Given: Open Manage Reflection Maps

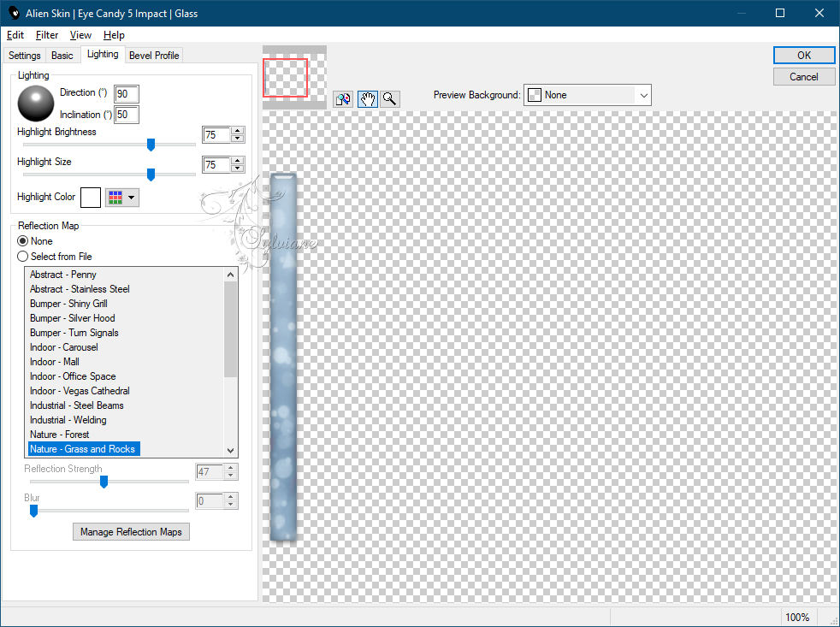Looking at the screenshot, I should tap(131, 531).
